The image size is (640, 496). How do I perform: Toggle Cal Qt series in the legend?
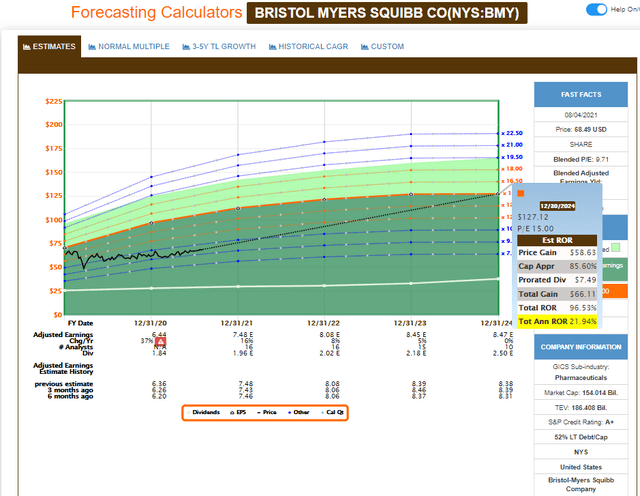tap(333, 412)
